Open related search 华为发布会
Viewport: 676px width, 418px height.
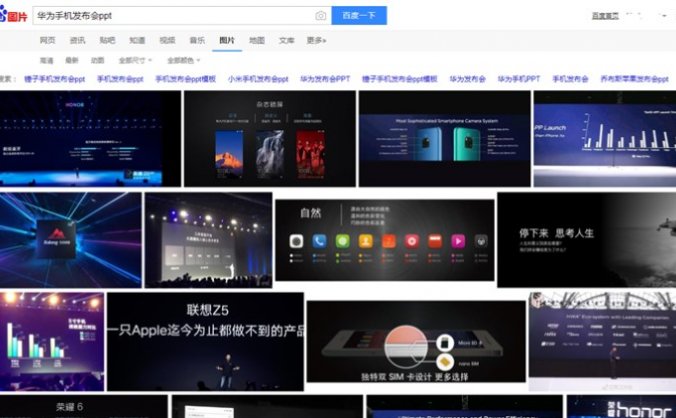[x=467, y=79]
